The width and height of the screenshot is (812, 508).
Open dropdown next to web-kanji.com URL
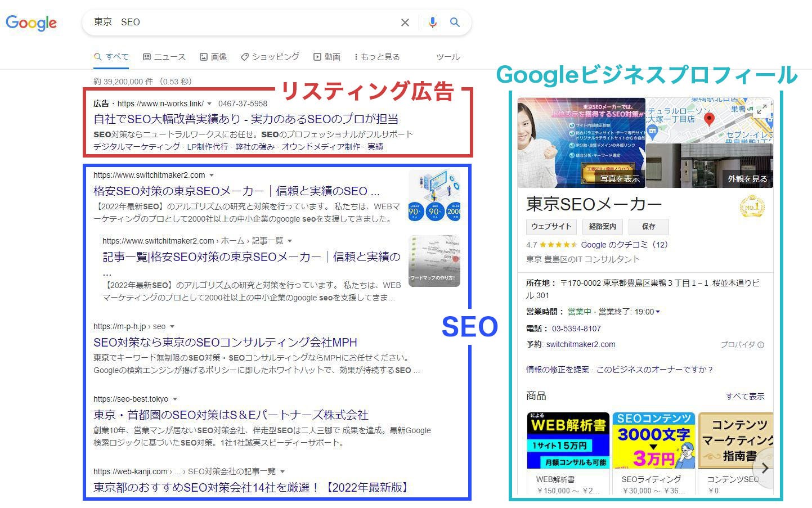click(282, 472)
